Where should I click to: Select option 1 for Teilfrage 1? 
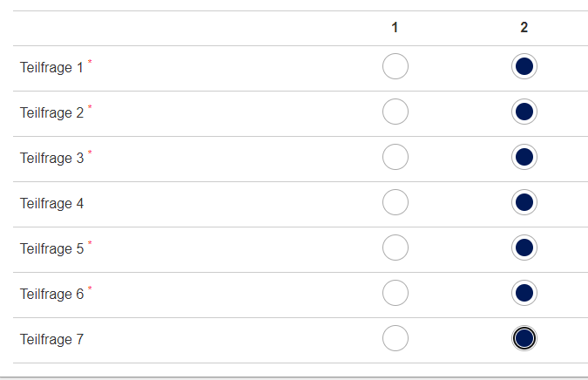coord(395,66)
